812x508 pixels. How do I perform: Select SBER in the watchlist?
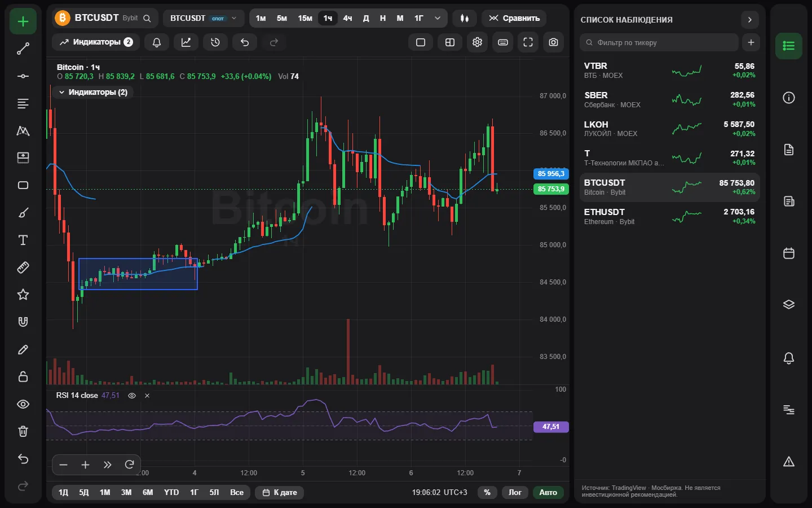[670, 99]
